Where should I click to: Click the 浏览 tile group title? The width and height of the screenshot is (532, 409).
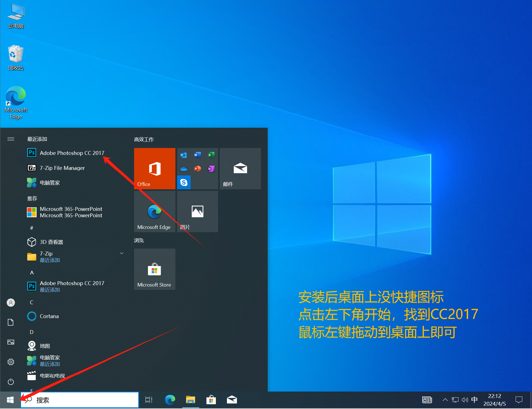point(139,240)
